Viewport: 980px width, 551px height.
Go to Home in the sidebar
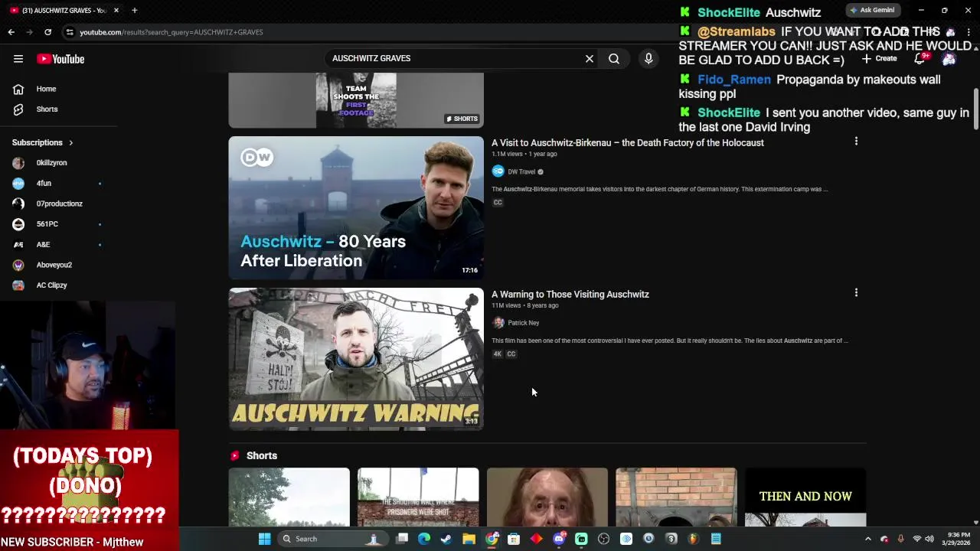(46, 89)
